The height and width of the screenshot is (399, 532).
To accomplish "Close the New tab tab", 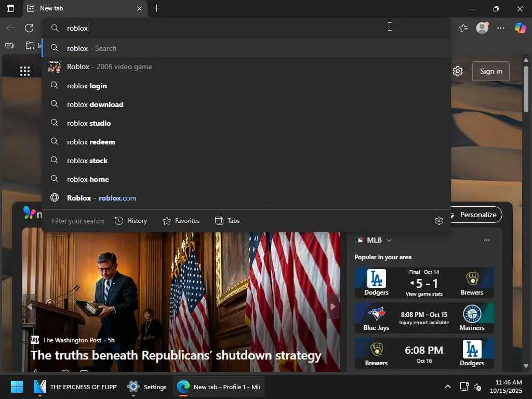I will click(x=139, y=8).
